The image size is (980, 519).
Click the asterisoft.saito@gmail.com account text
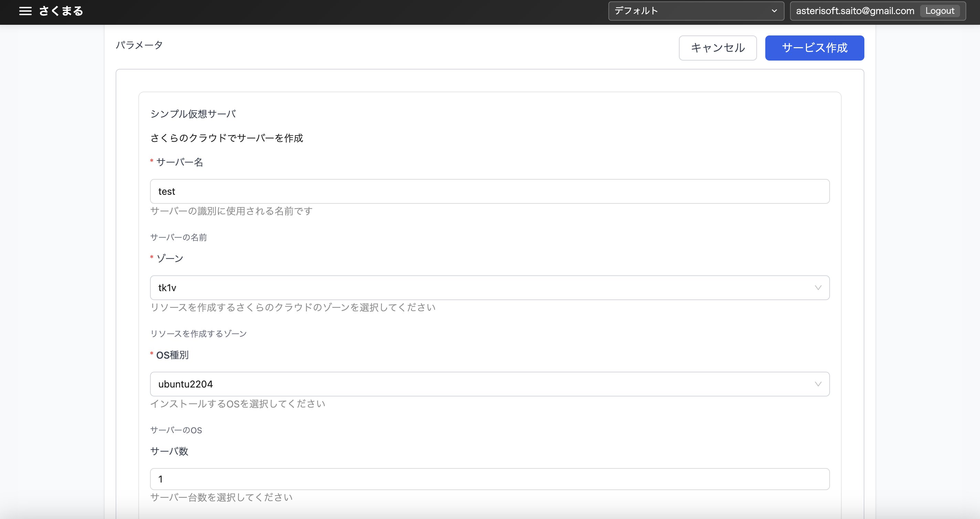pyautogui.click(x=855, y=11)
